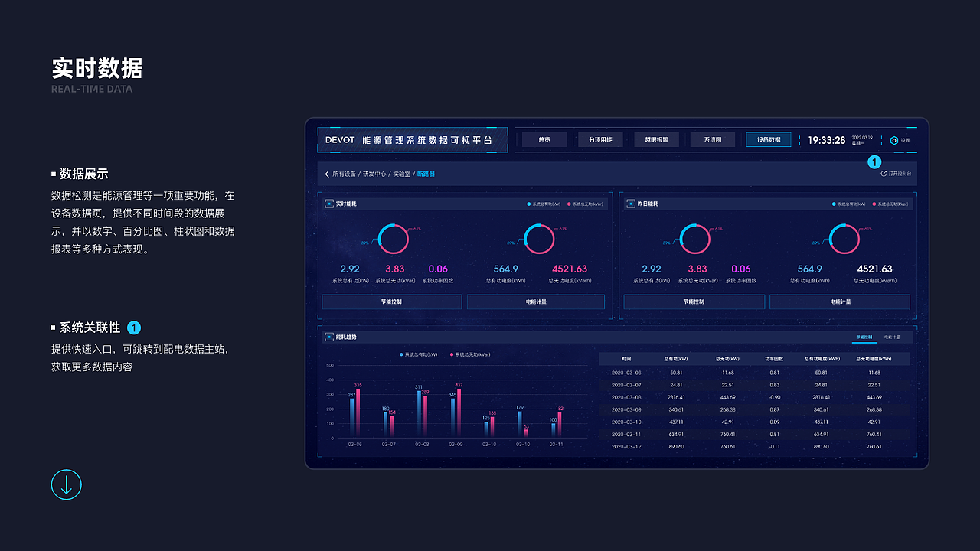
Task: Open the 研发中心 breadcrumb link
Action: [374, 174]
